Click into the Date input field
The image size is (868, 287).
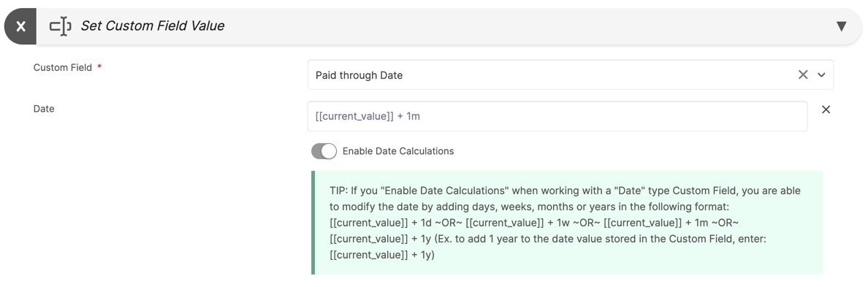pos(557,116)
